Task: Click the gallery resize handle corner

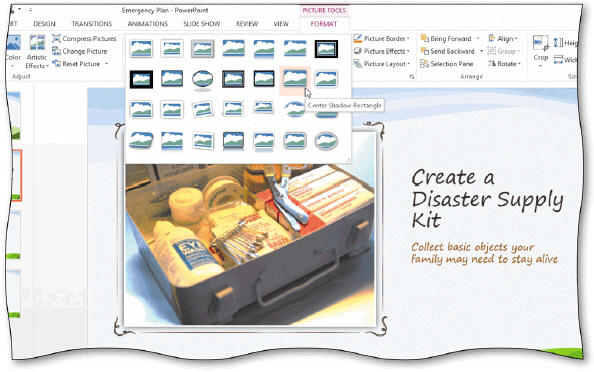Action: (347, 160)
